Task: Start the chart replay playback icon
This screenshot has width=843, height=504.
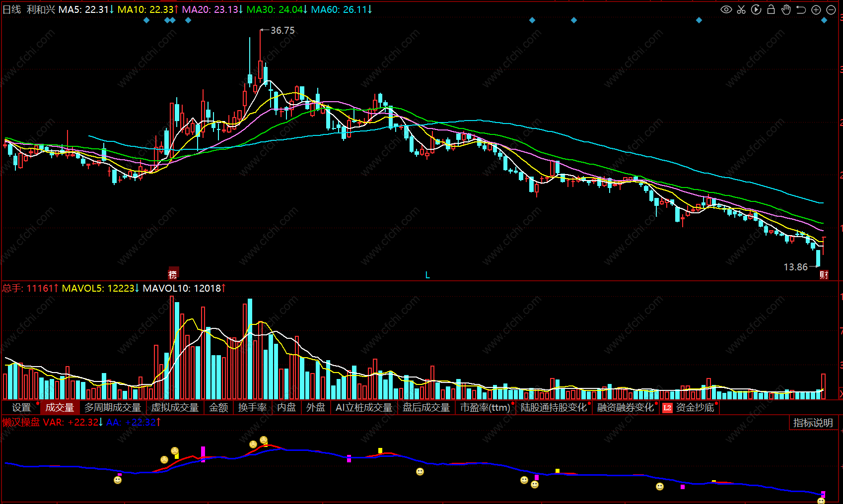Action: (756, 9)
